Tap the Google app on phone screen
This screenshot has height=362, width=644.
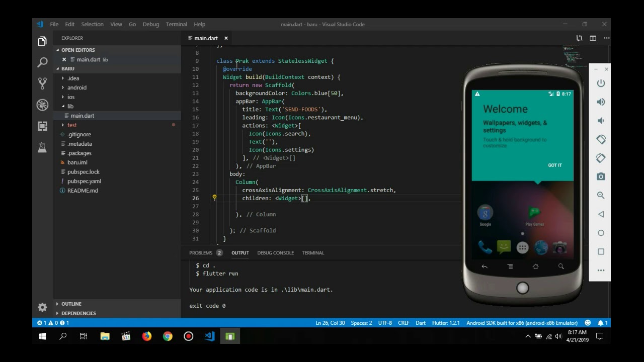[x=485, y=215]
